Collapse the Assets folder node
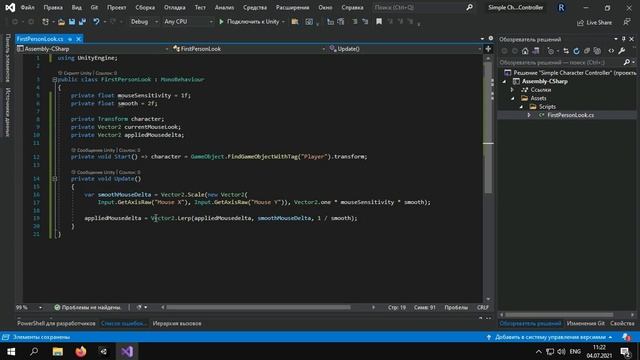 tap(513, 98)
